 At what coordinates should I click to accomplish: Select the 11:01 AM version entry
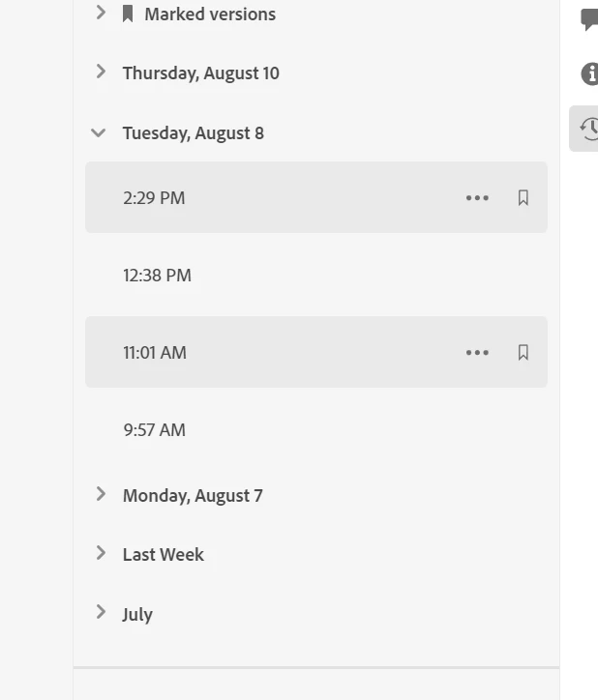[x=316, y=352]
